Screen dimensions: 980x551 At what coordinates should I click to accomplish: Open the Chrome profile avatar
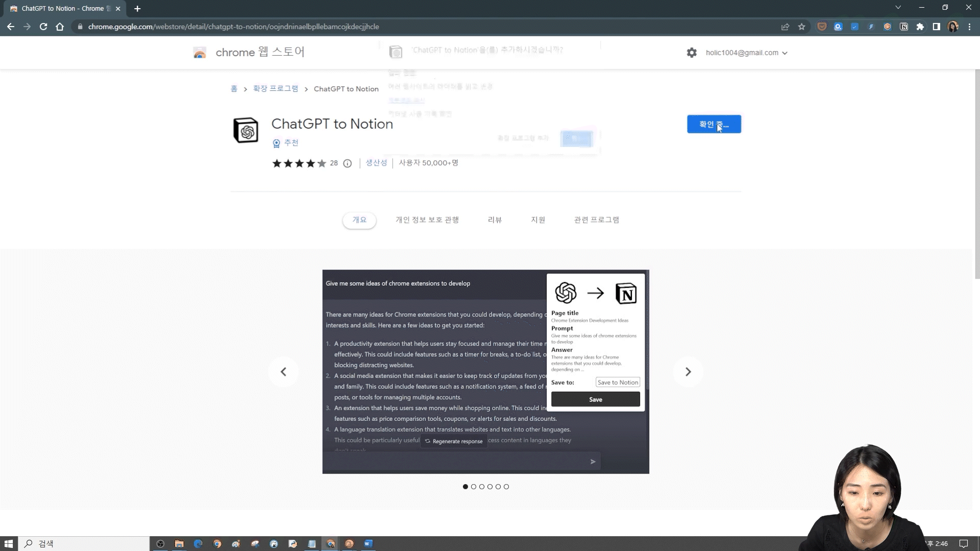pyautogui.click(x=952, y=27)
